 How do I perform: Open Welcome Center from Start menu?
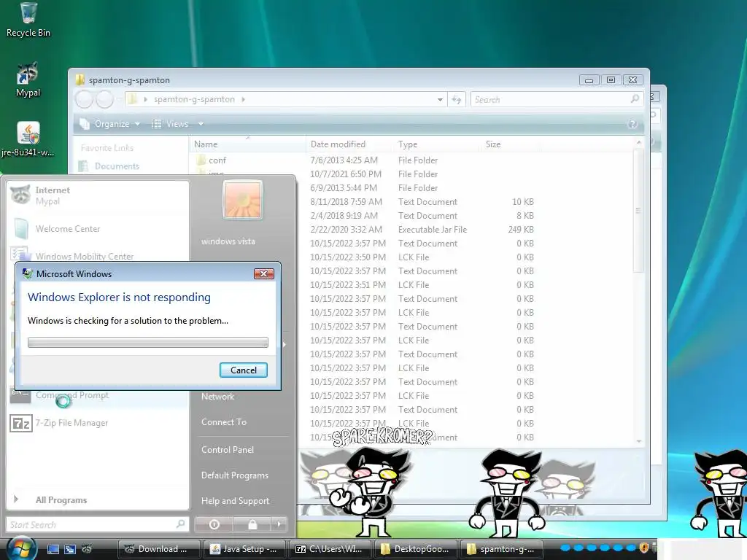(x=98, y=228)
